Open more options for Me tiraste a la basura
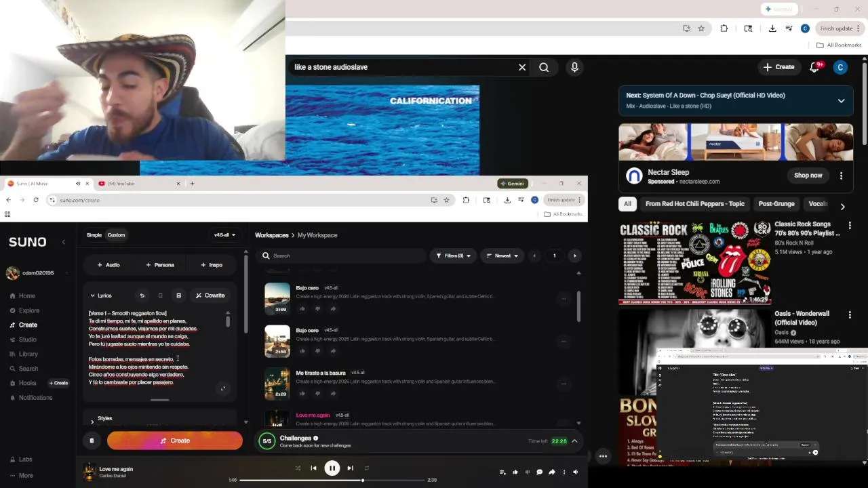The image size is (868, 488). pyautogui.click(x=563, y=383)
